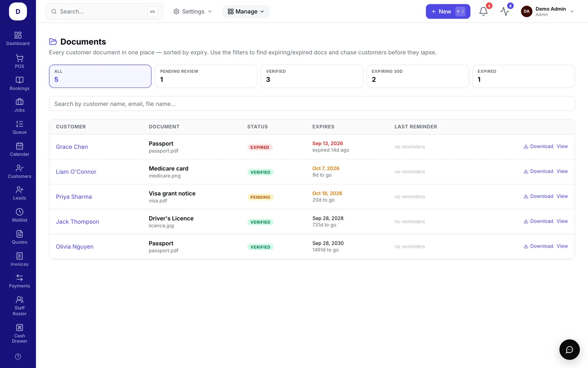Image resolution: width=588 pixels, height=368 pixels.
Task: Open the Demo Admin account menu
Action: coord(548,11)
